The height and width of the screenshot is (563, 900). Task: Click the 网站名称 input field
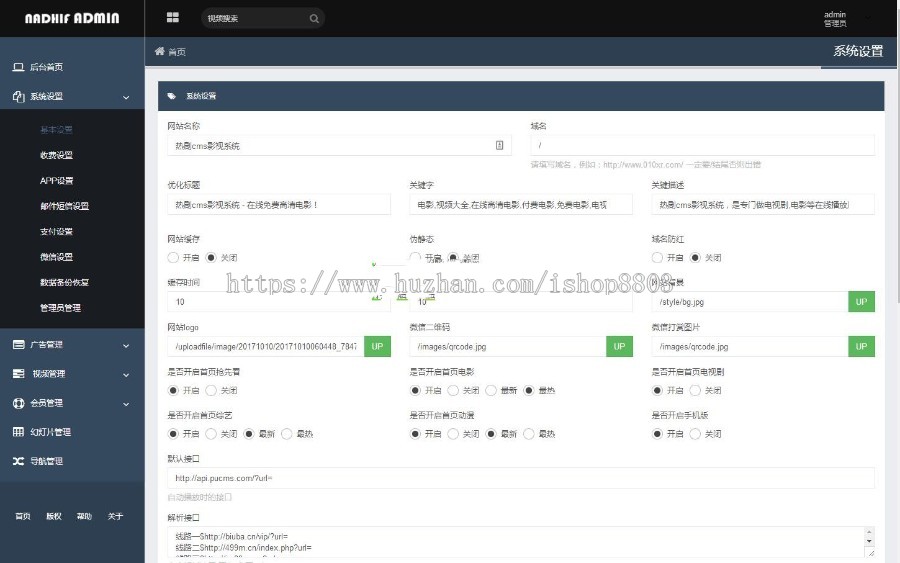339,145
